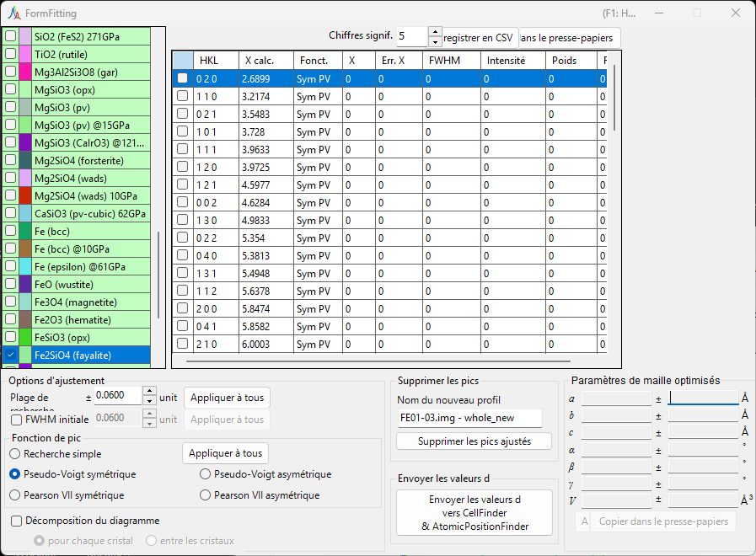Click Supprimer les pics ajustés button
Image resolution: width=756 pixels, height=556 pixels.
coord(474,441)
